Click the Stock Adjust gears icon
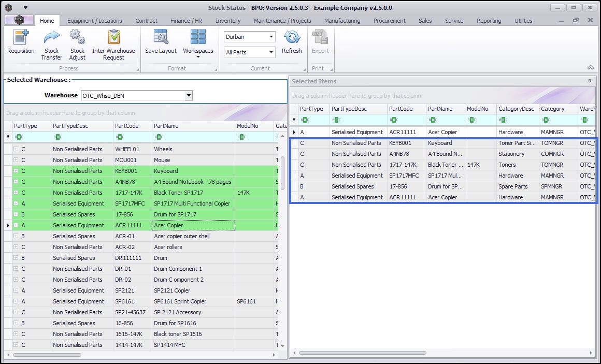601x364 pixels. 77,37
